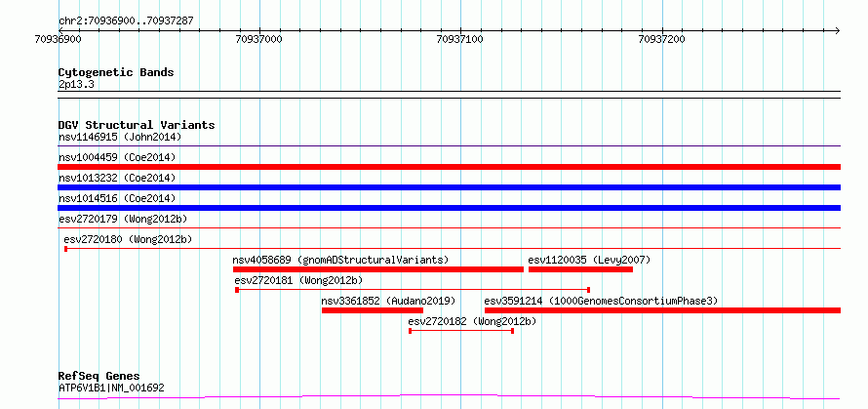Click the red esv1120035 variant bar
This screenshot has width=868, height=409.
coord(580,269)
